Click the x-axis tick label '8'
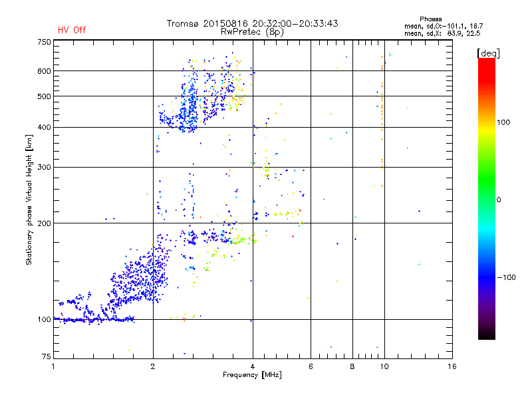This screenshot has height=399, width=532. [352, 366]
